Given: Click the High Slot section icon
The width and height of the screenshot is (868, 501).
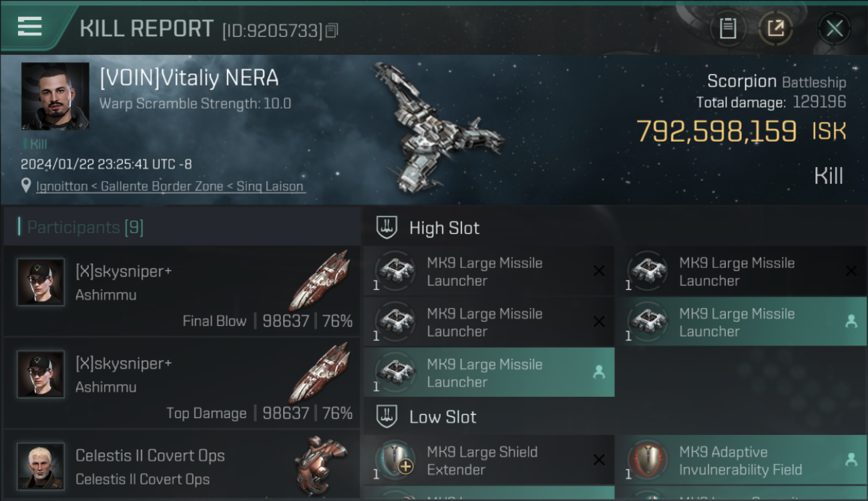Looking at the screenshot, I should click(x=387, y=227).
